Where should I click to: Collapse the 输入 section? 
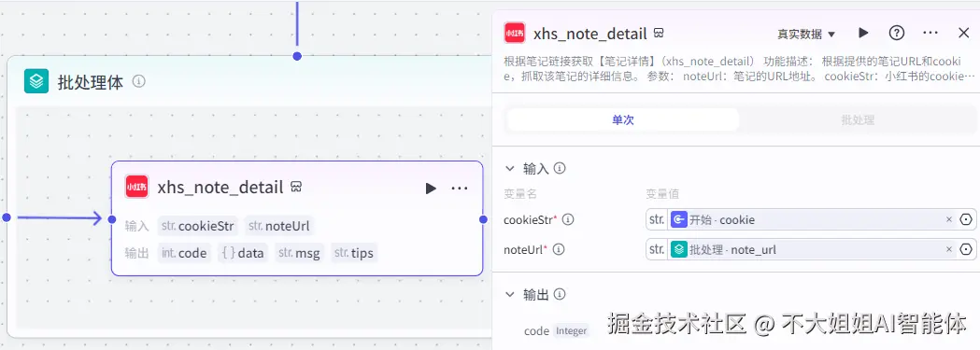pos(511,168)
